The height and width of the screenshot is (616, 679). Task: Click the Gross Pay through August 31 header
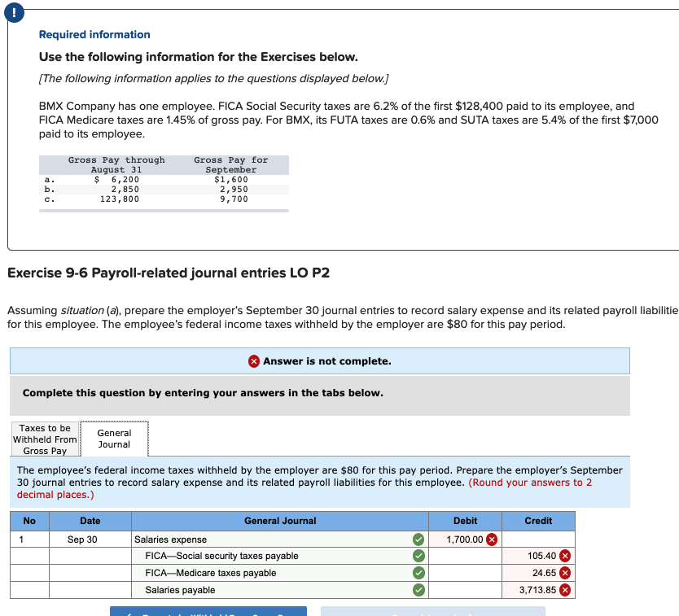[116, 165]
